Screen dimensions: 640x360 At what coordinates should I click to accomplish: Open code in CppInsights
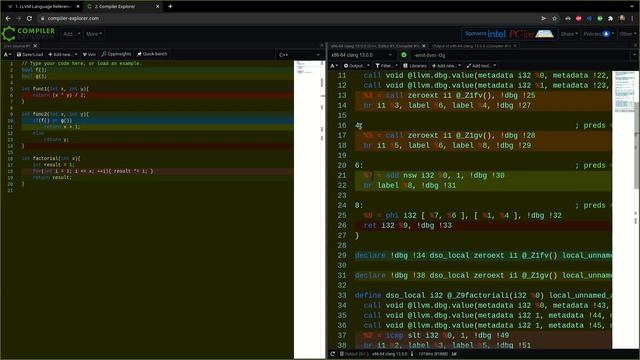[116, 54]
